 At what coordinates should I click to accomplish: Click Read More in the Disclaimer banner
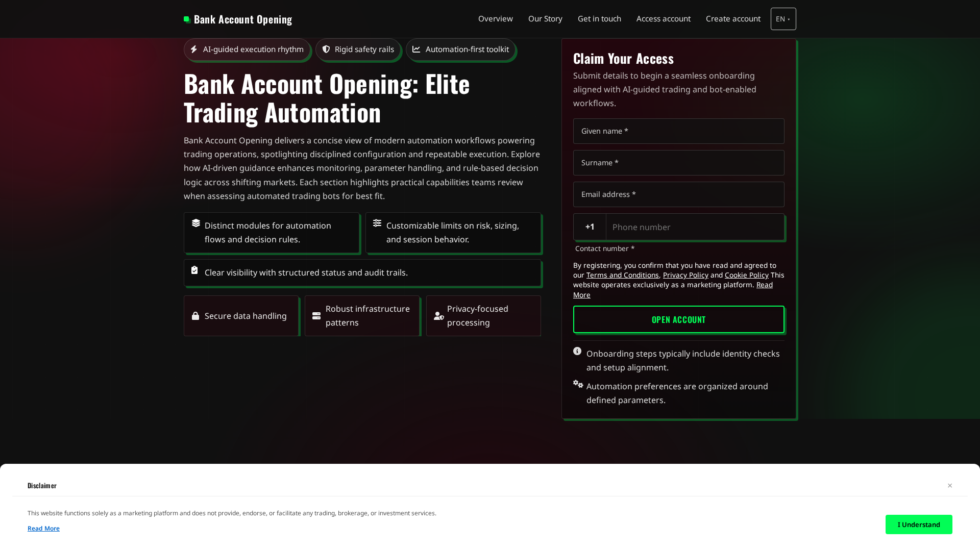point(43,529)
